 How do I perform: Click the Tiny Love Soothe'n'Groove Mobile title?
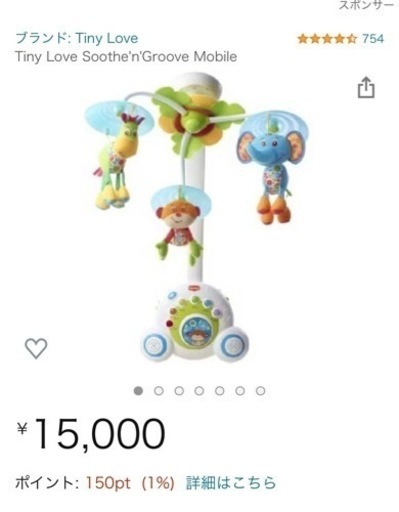point(126,57)
